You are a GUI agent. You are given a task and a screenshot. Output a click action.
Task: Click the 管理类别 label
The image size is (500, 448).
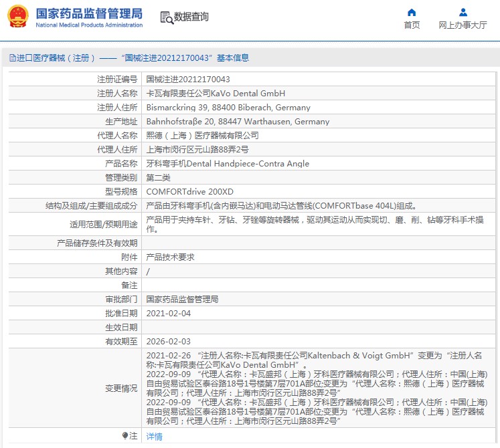coord(121,177)
